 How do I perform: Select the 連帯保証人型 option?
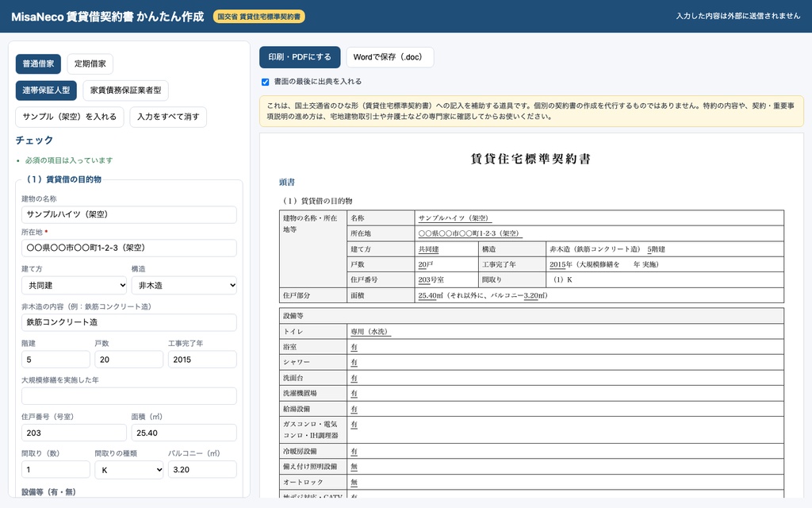coord(46,90)
